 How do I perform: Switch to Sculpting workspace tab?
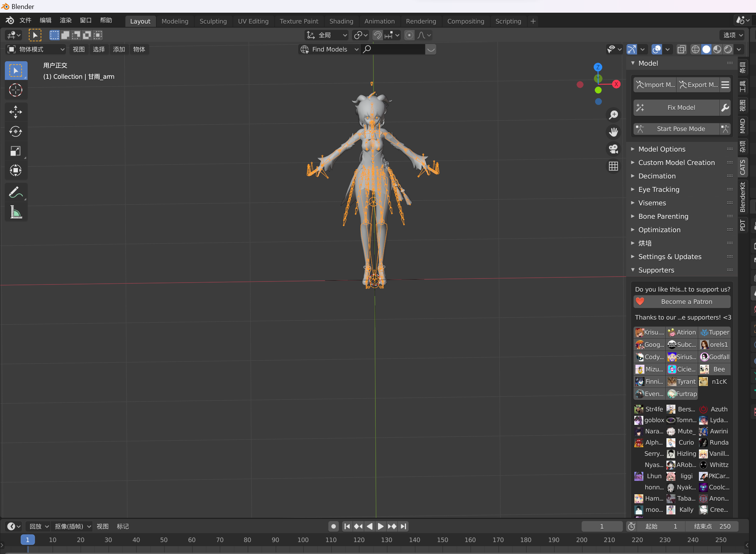[x=212, y=21]
